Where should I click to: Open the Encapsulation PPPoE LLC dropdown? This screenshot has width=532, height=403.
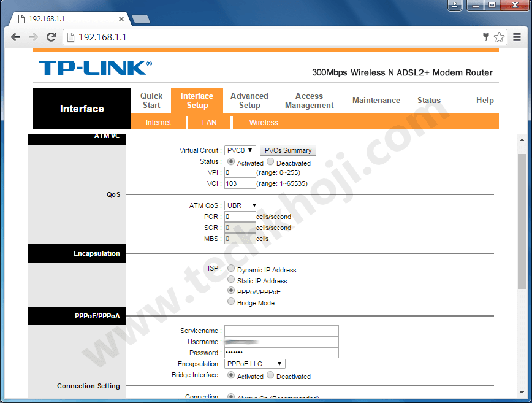(255, 364)
